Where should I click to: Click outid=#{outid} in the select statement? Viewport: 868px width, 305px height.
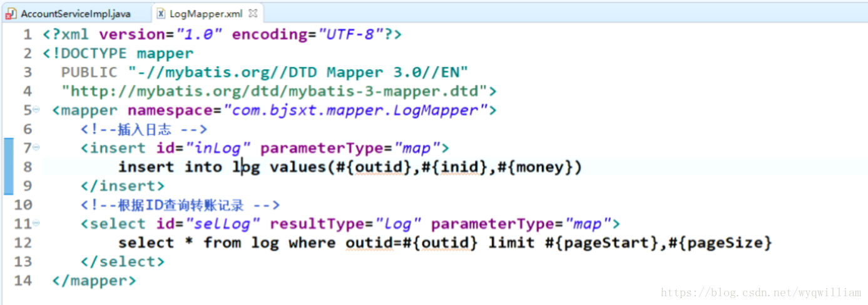412,242
